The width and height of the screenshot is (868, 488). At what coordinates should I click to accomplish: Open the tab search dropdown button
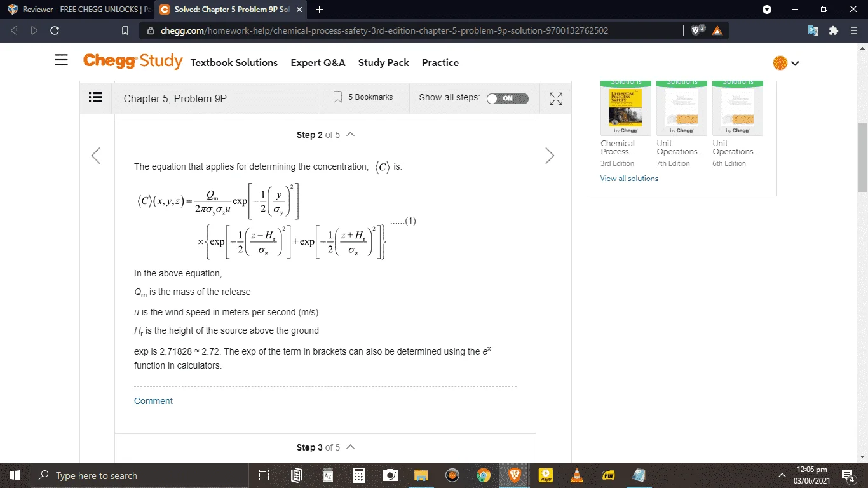point(767,10)
